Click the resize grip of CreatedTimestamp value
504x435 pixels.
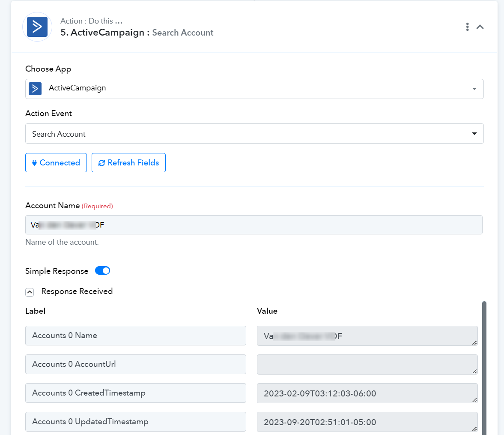point(474,400)
